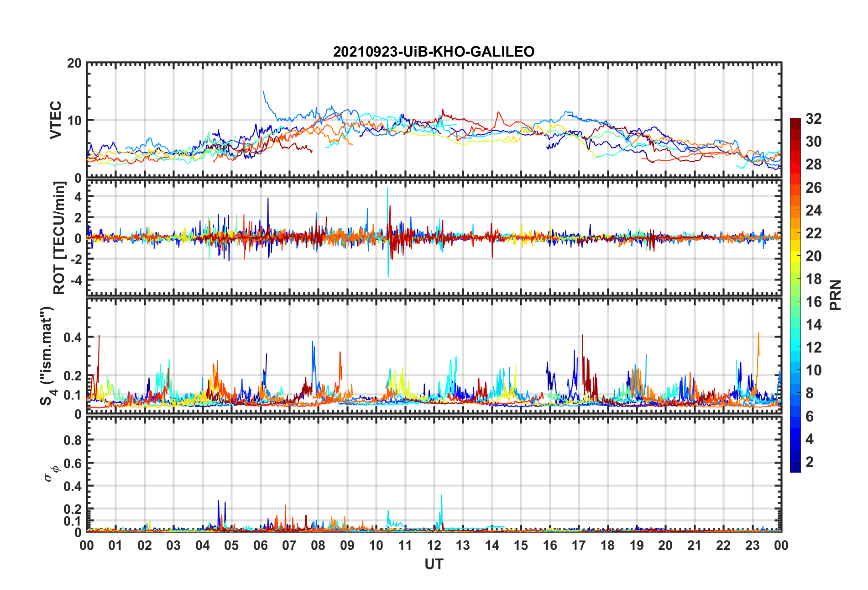The image size is (868, 590).
Task: Click the UT x-axis label
Action: point(434,564)
